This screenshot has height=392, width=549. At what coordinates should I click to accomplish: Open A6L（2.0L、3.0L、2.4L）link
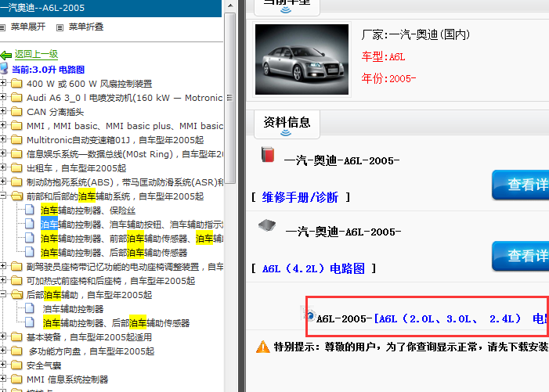click(x=461, y=318)
